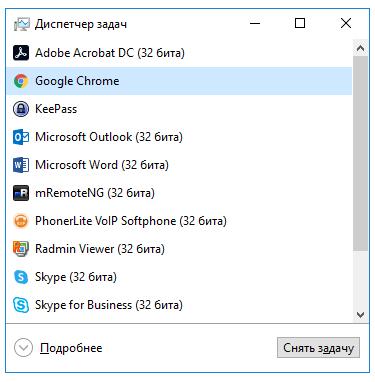Click the Диспетчер задач title icon
The width and height of the screenshot is (375, 382).
tap(22, 24)
